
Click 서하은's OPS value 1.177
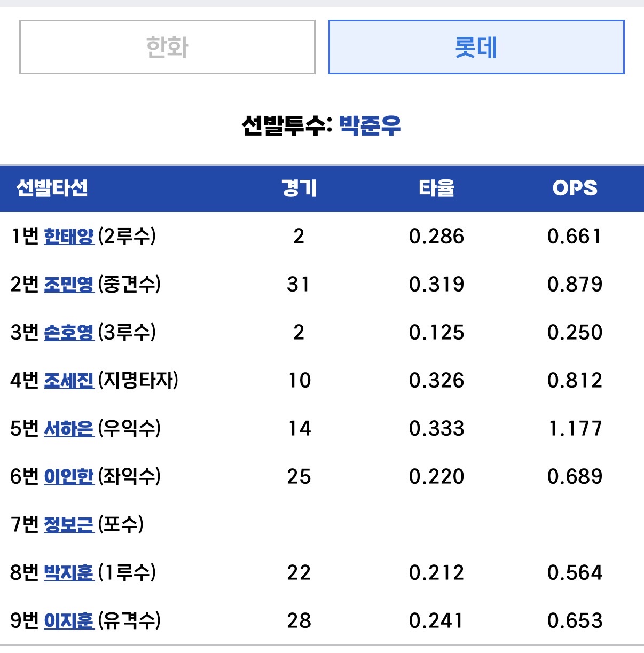tap(575, 428)
